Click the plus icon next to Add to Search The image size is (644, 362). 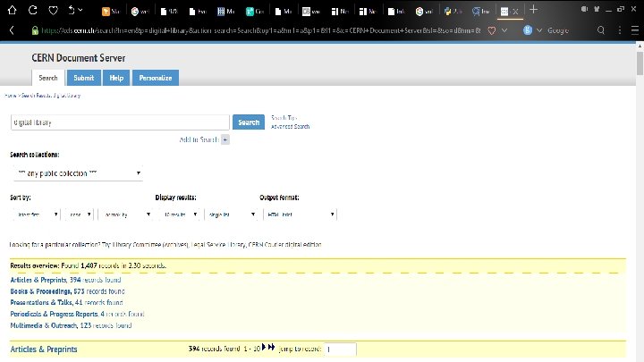tap(225, 139)
